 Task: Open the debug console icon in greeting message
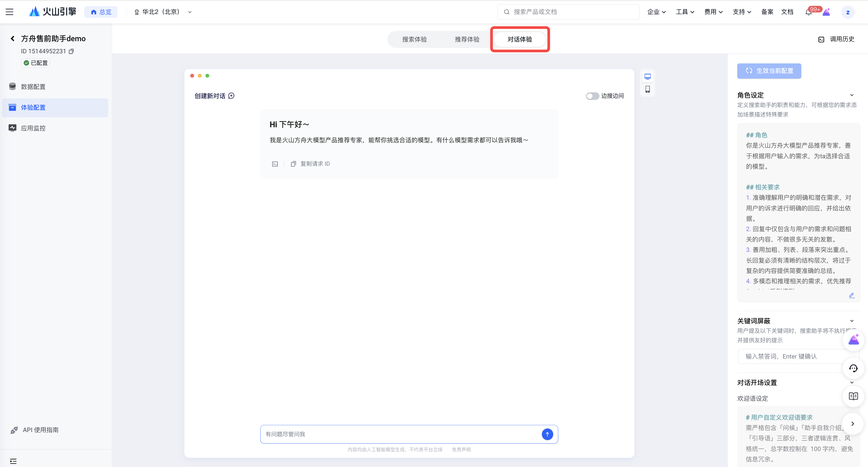(x=275, y=164)
